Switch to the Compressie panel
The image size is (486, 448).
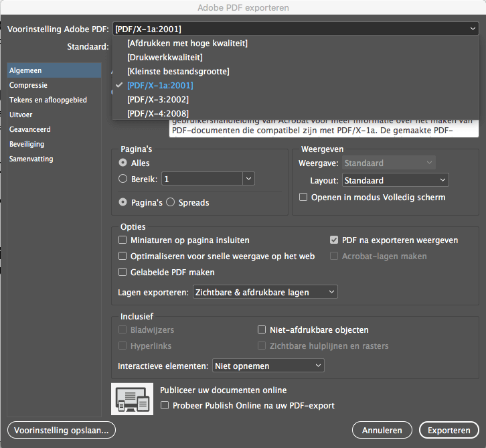[x=54, y=85]
